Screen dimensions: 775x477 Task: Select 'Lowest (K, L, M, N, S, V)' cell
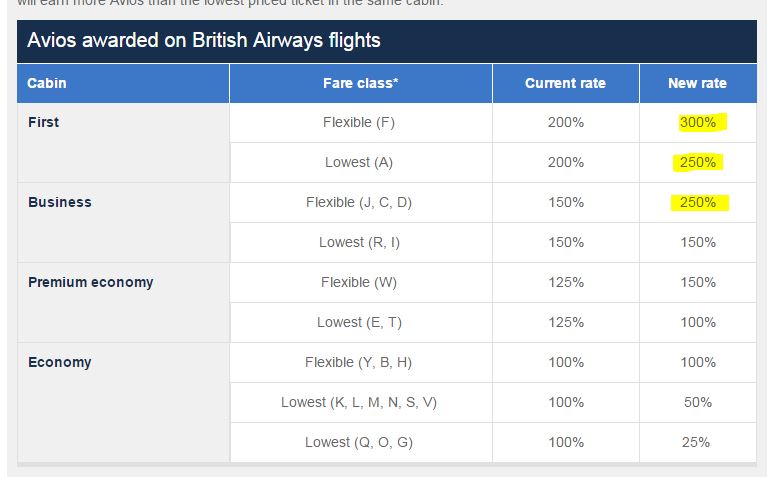coord(359,402)
